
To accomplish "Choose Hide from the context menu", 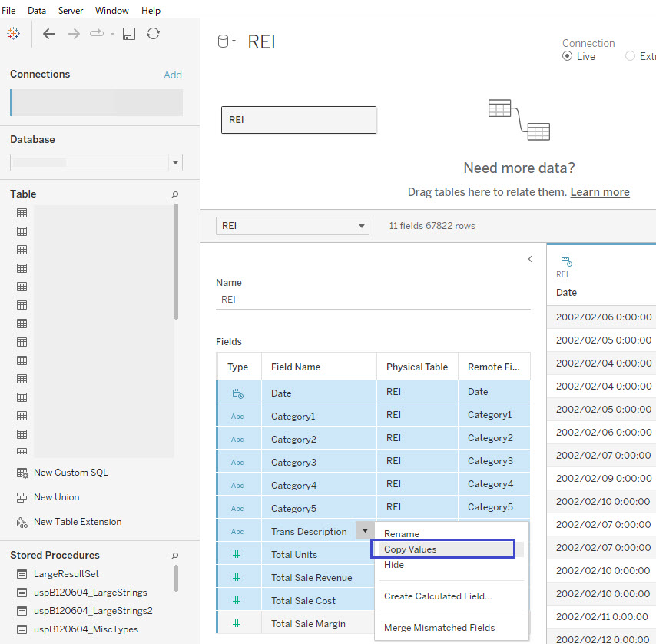I will tap(452, 565).
